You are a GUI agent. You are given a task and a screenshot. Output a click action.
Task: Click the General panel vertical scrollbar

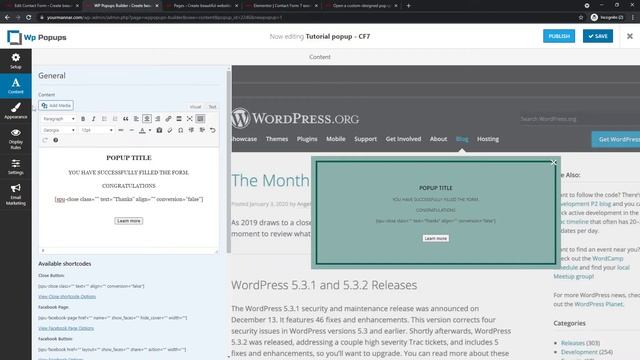point(229,161)
